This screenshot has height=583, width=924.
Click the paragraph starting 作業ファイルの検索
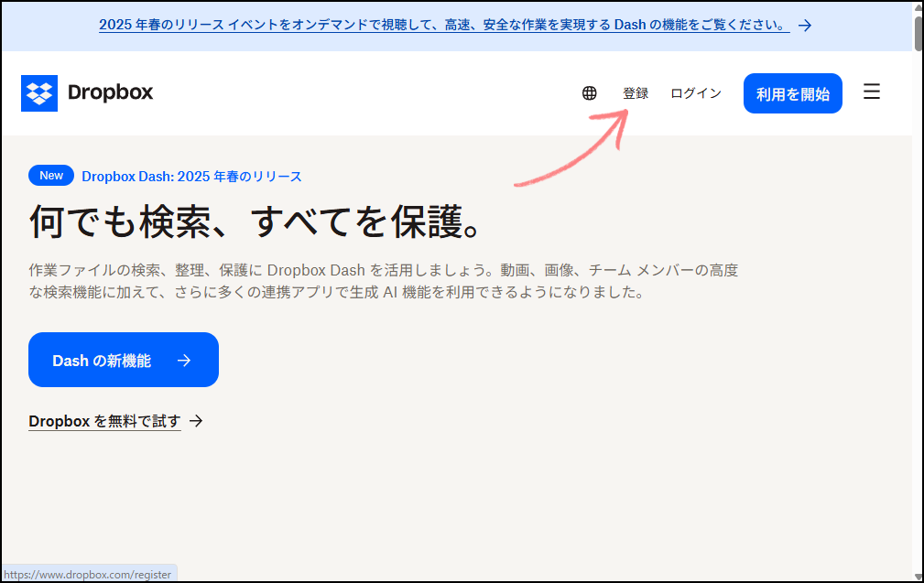pyautogui.click(x=383, y=281)
